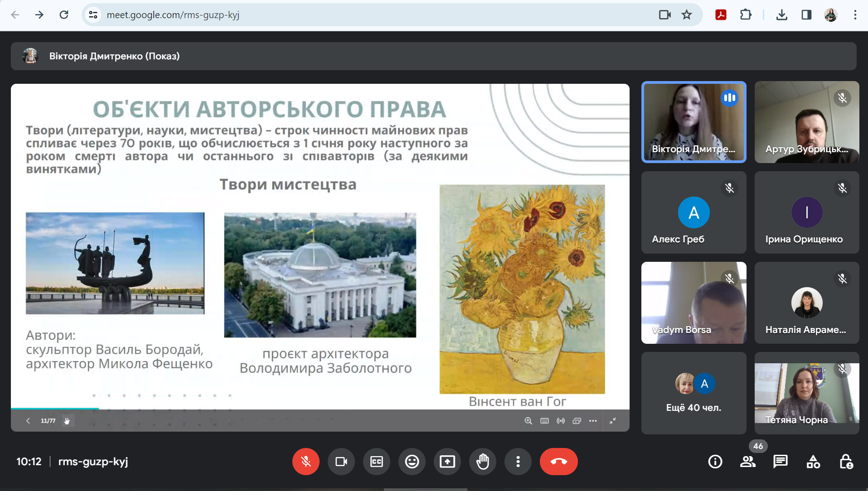Viewport: 868px width, 491px height.
Task: Open Adobe Acrobat extension
Action: 721,14
